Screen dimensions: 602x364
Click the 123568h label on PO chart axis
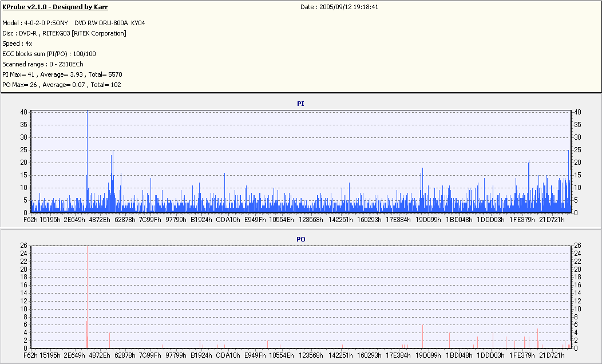point(311,355)
